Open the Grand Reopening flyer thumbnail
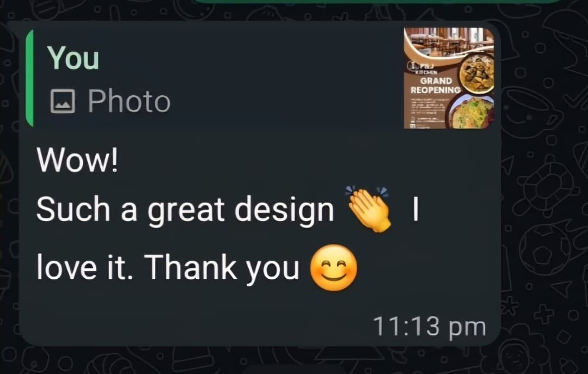Screen dimensions: 588x374 click(449, 78)
